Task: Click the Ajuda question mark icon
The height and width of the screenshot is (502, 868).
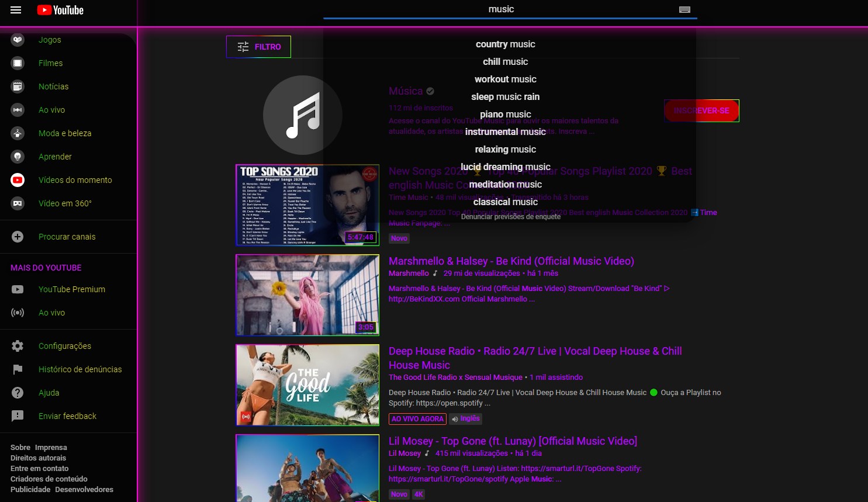Action: 18,393
